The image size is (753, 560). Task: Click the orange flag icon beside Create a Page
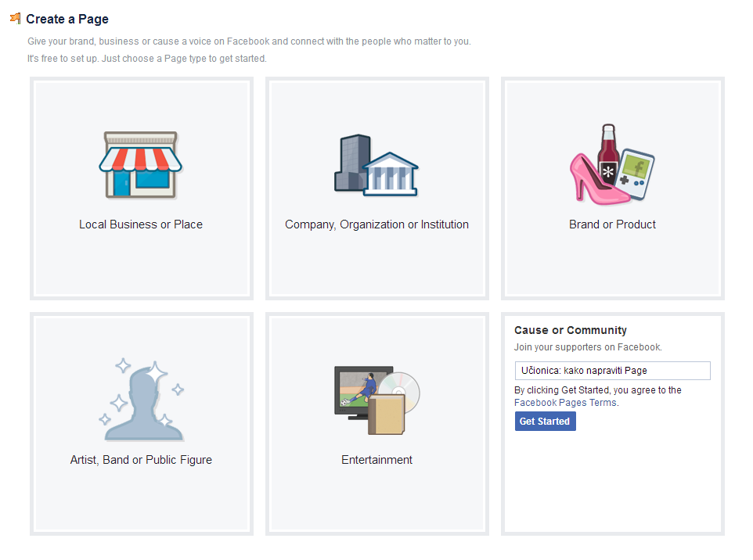(x=15, y=19)
